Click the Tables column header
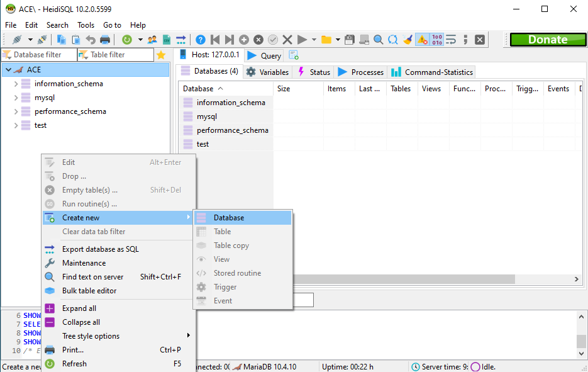 (401, 89)
